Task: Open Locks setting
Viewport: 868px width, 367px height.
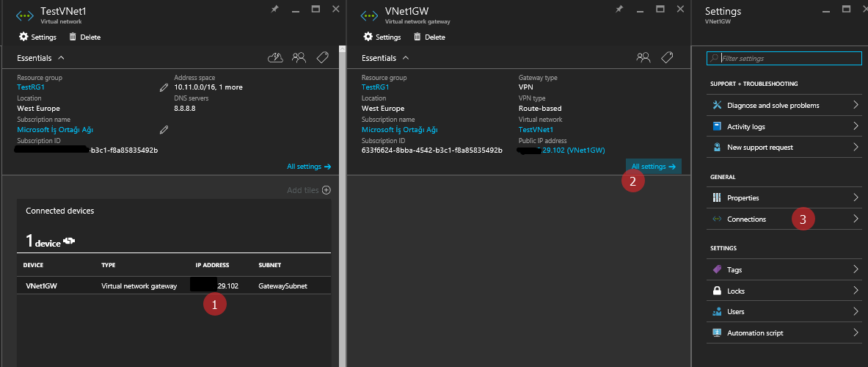Action: pyautogui.click(x=784, y=291)
